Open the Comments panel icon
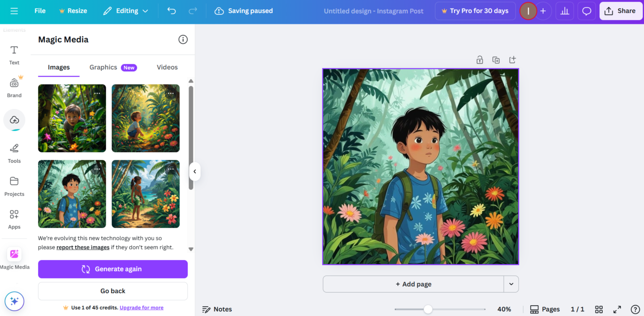Screen dimensions: 644x316 click(586, 11)
